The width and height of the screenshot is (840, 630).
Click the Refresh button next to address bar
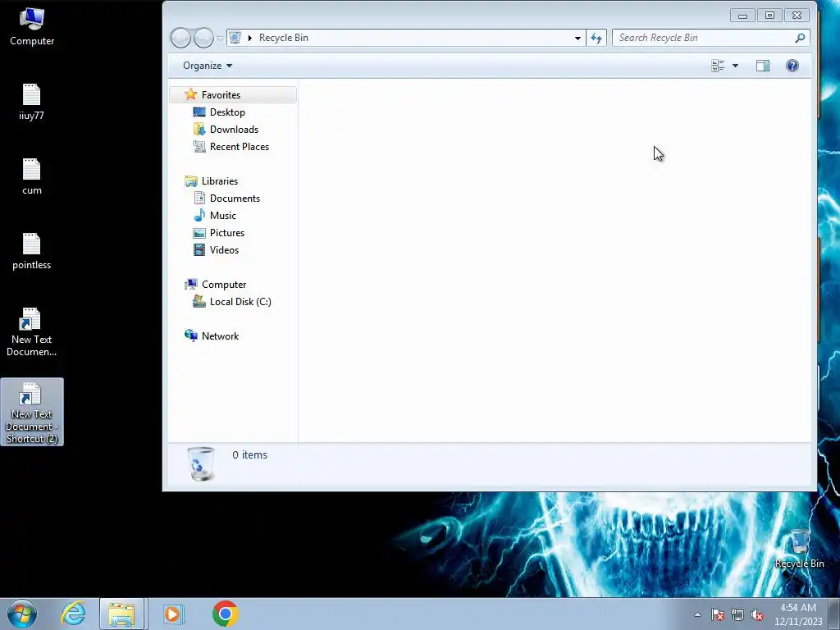point(596,38)
